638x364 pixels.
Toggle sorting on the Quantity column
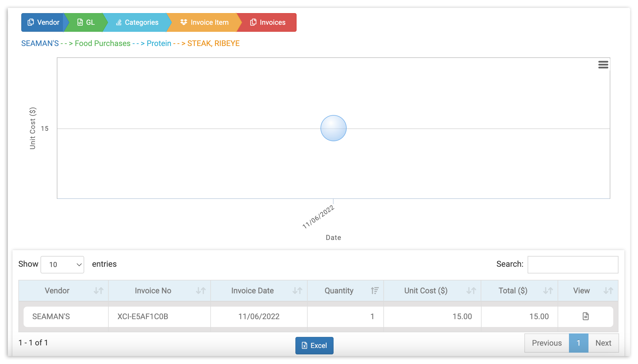pyautogui.click(x=374, y=290)
